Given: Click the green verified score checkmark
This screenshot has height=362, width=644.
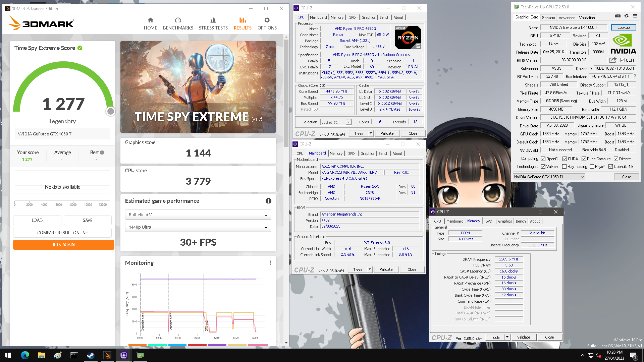Looking at the screenshot, I should click(80, 48).
